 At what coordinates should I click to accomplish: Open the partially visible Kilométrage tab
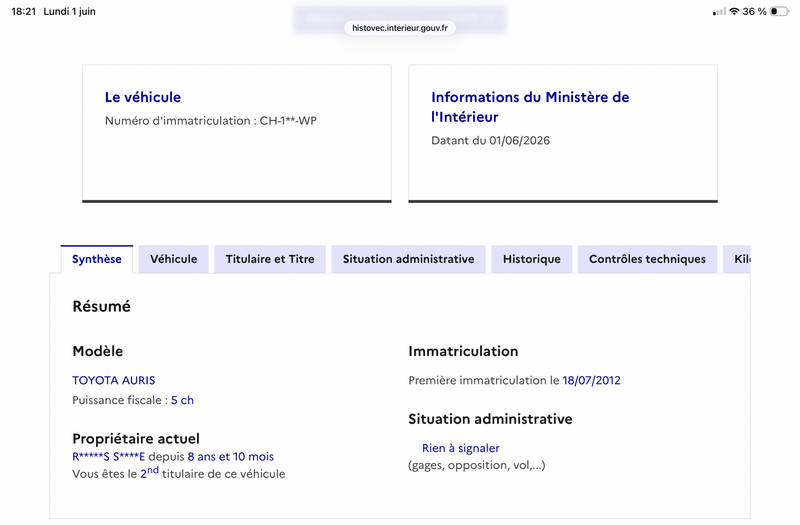(x=737, y=259)
